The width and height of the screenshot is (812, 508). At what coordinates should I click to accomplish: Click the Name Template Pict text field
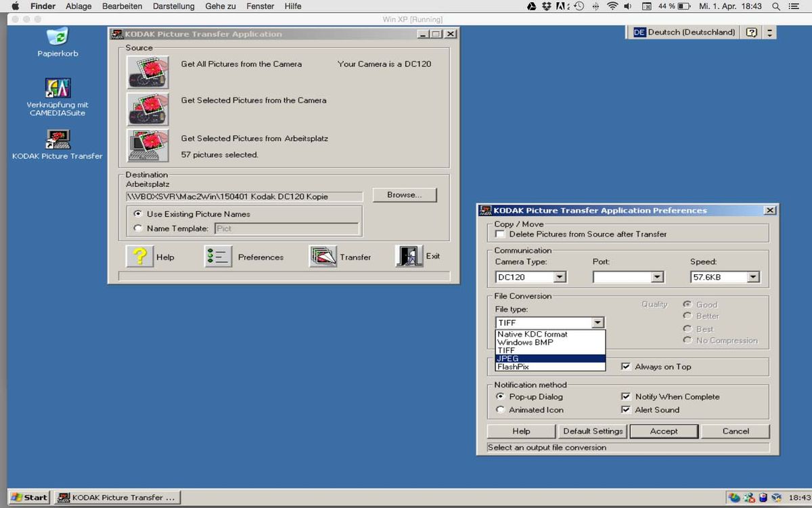(x=286, y=228)
